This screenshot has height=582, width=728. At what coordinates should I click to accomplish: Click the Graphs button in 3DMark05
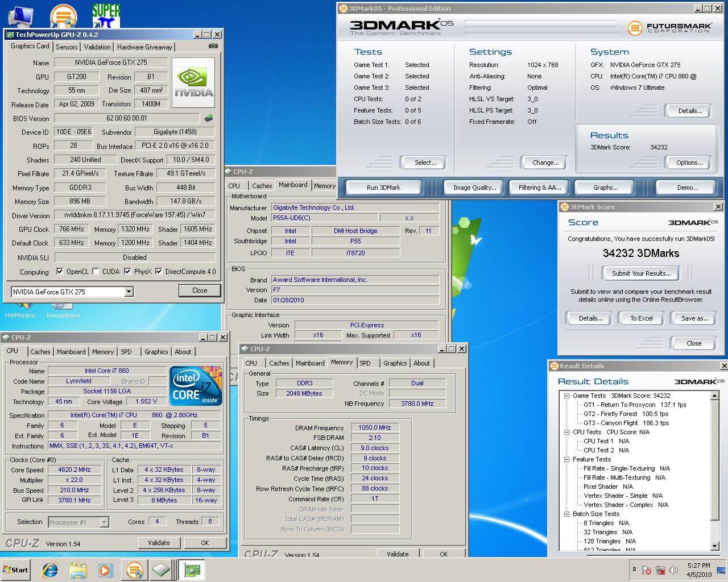(x=605, y=188)
